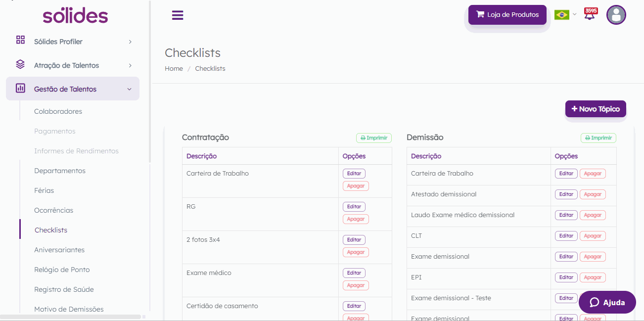Click the Sólides logo
The width and height of the screenshot is (644, 321).
coord(75,15)
